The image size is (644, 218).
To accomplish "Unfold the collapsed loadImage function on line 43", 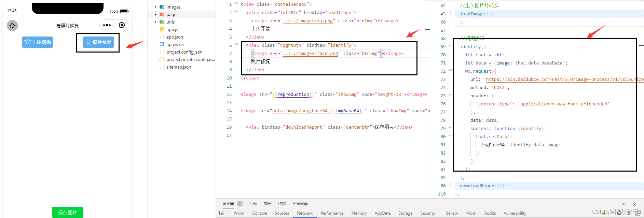I will (450, 13).
